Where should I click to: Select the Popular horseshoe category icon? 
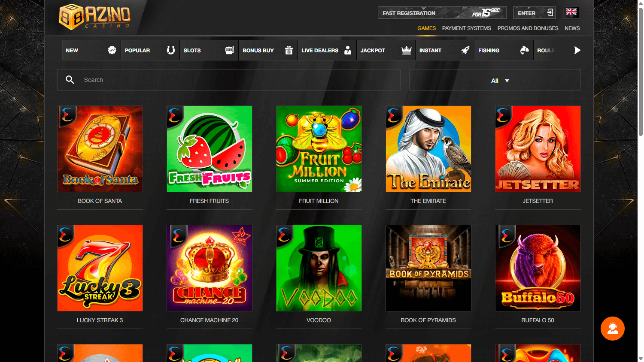[170, 50]
